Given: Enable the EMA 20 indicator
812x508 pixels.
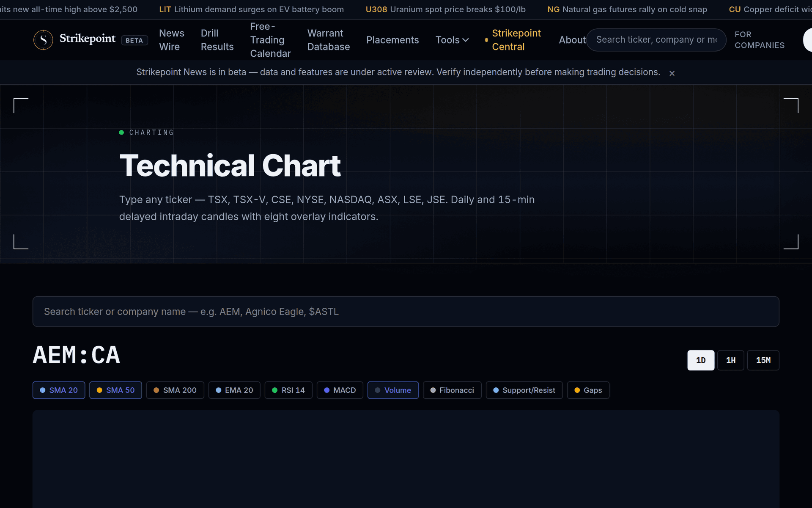Looking at the screenshot, I should click(234, 390).
